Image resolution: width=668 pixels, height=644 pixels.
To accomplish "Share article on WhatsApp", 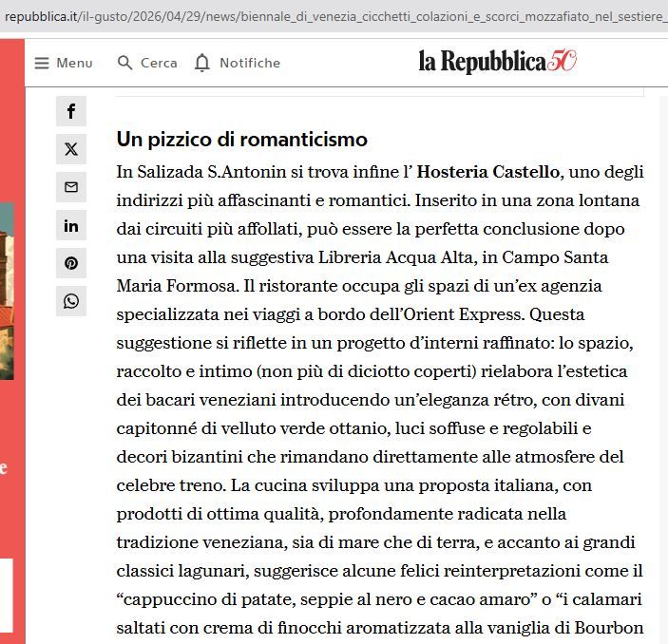I will tap(71, 301).
